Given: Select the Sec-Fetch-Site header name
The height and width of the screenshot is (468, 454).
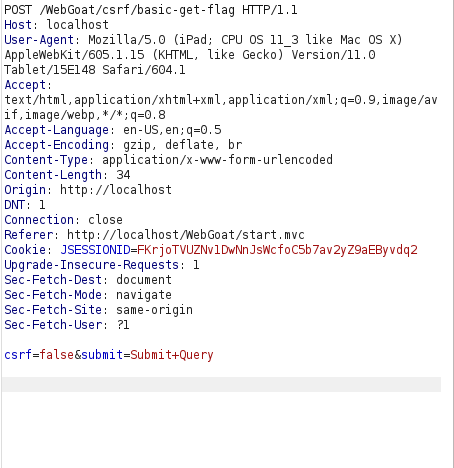Looking at the screenshot, I should coord(53,310).
